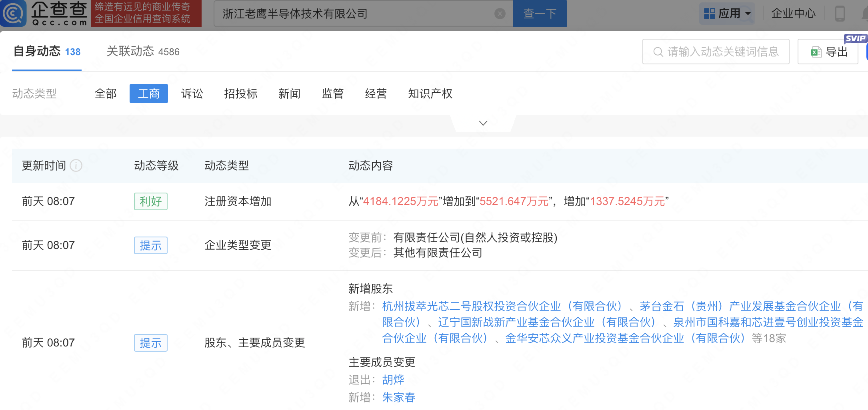The width and height of the screenshot is (868, 410).
Task: Click the mobile phone icon in header
Action: tap(840, 14)
